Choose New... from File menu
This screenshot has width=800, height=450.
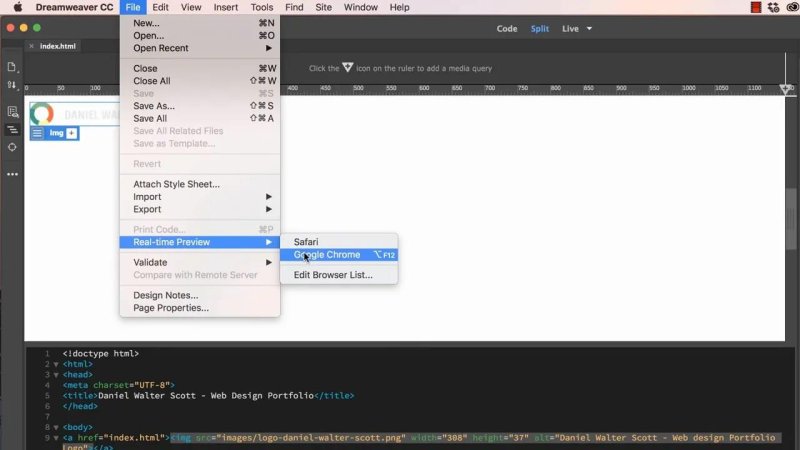coord(199,23)
